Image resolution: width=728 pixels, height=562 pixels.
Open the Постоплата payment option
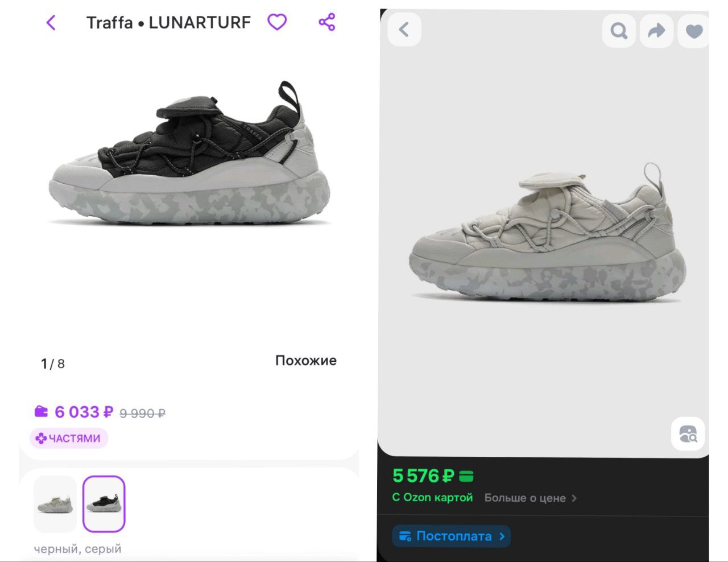point(452,536)
